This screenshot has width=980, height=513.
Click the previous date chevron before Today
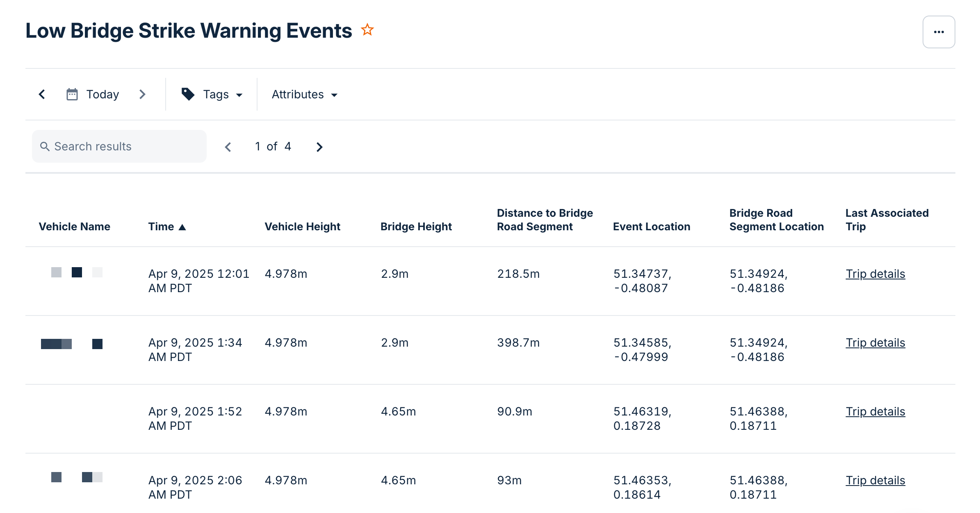42,94
